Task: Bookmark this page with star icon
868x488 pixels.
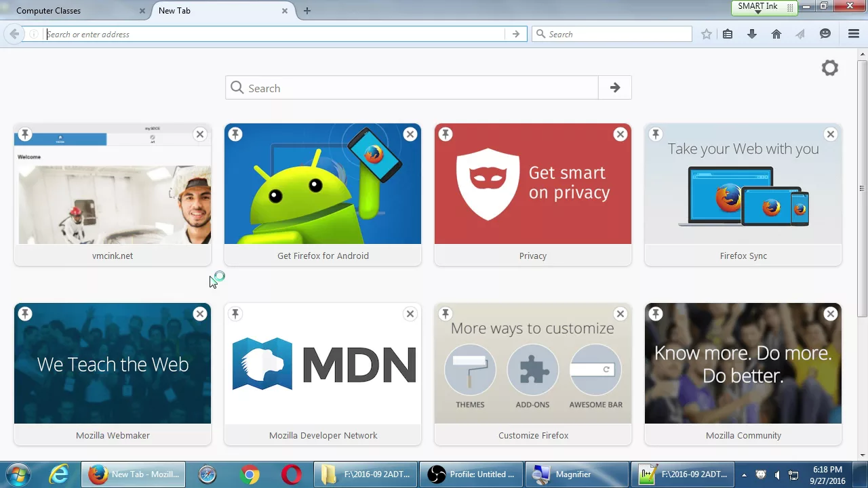Action: (x=707, y=34)
